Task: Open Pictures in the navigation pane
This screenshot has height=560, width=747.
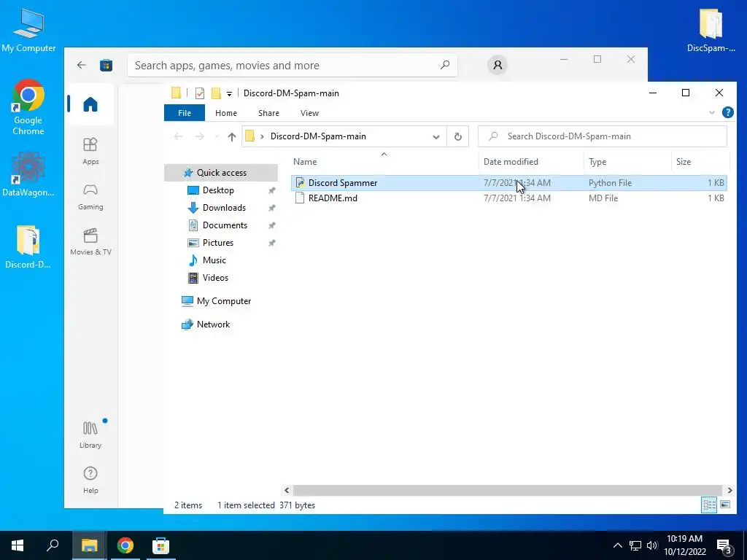Action: (217, 243)
